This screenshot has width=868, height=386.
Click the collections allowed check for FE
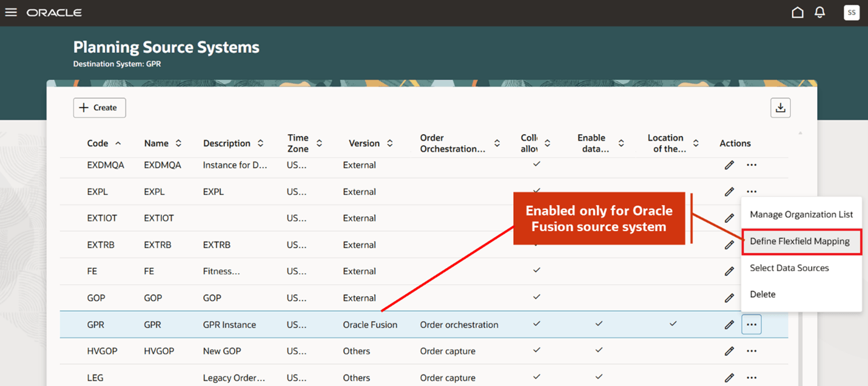pos(537,271)
